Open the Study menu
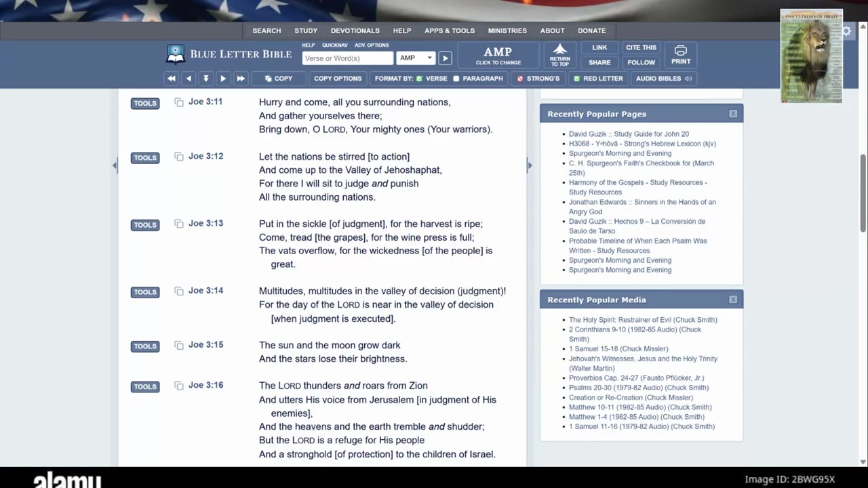Viewport: 868px width, 488px height. (x=306, y=30)
